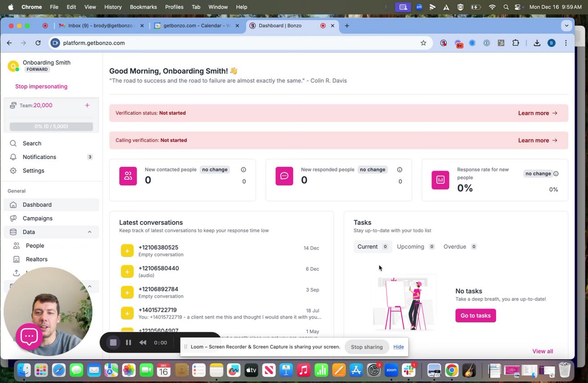Switch to getbonzo.com Calendar tab
This screenshot has height=383, width=588.
(197, 26)
